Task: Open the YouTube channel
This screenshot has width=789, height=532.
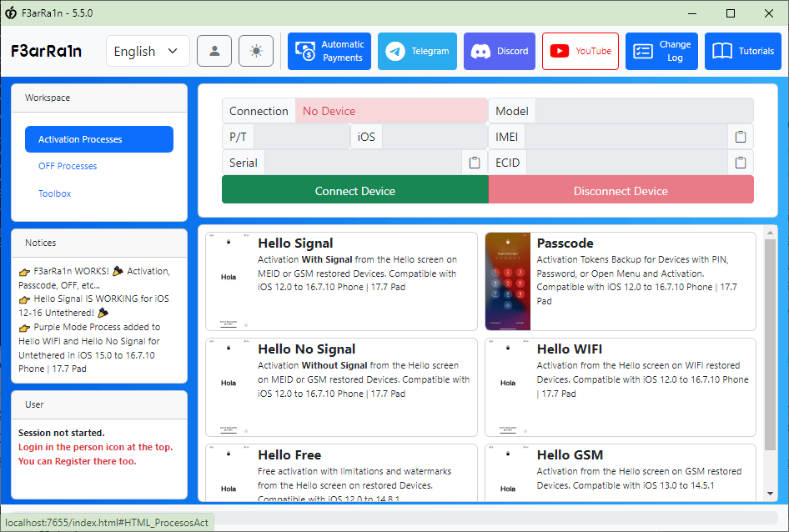Action: click(x=580, y=51)
